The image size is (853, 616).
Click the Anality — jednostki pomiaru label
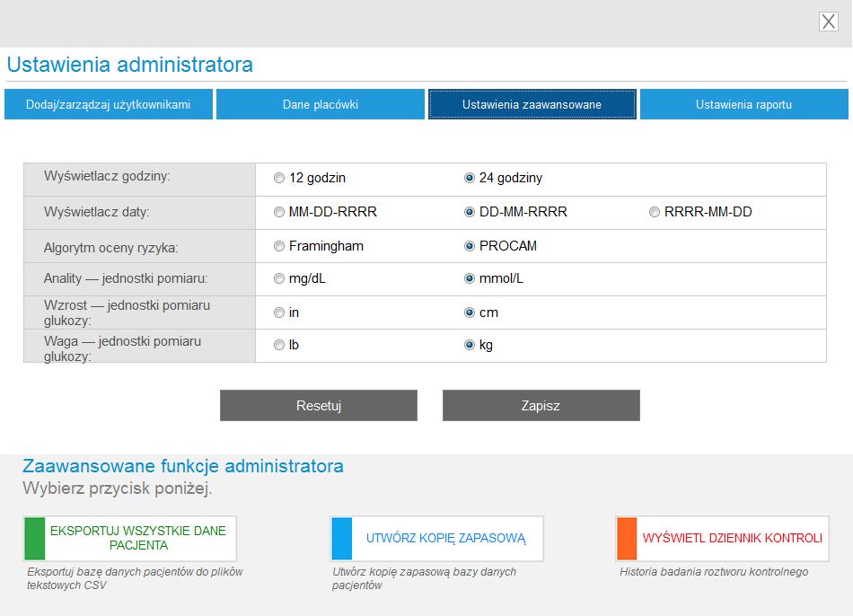coord(126,278)
